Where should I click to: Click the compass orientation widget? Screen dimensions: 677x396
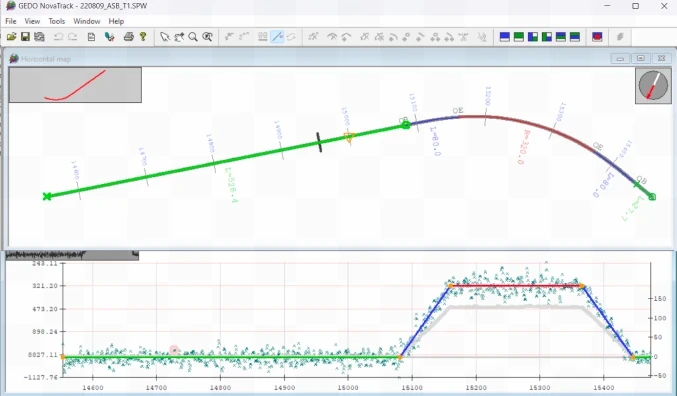[653, 86]
